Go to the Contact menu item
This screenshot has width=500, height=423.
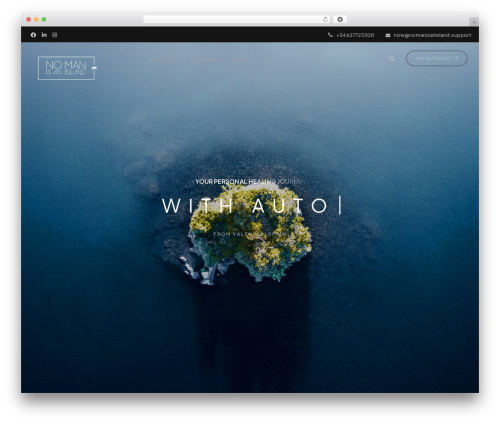click(204, 59)
